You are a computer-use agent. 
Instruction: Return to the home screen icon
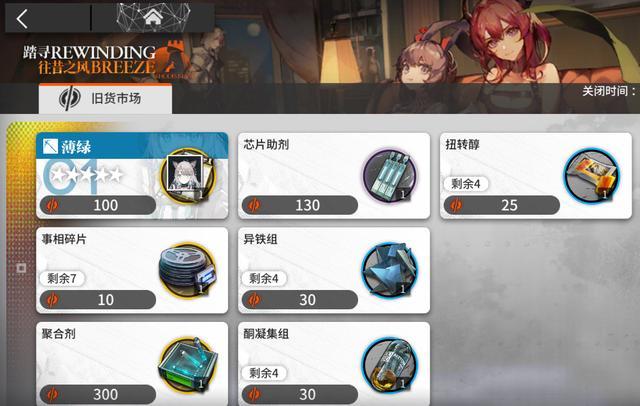[153, 17]
